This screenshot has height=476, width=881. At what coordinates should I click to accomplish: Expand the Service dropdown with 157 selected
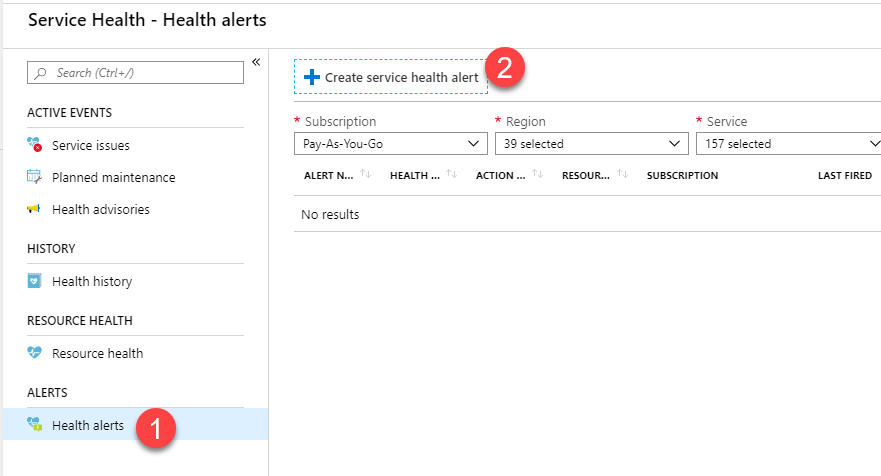788,144
